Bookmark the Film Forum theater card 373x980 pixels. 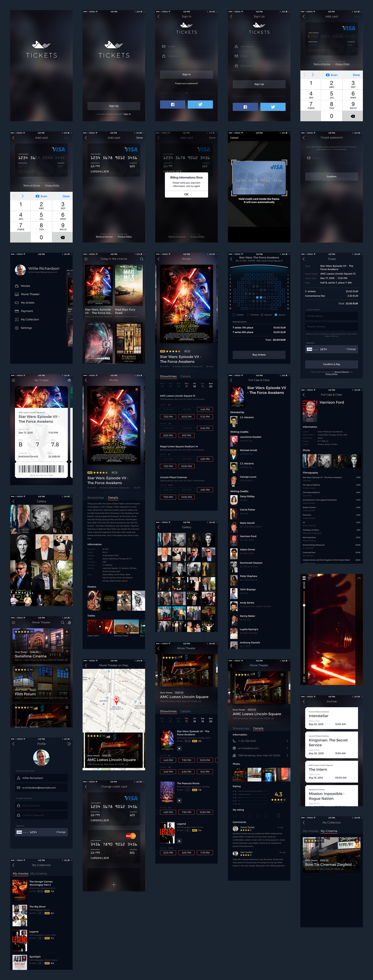(67, 670)
